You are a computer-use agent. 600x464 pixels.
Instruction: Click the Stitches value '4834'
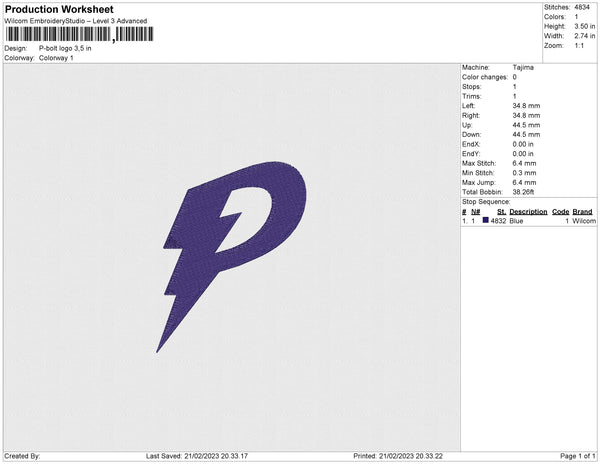(x=582, y=7)
